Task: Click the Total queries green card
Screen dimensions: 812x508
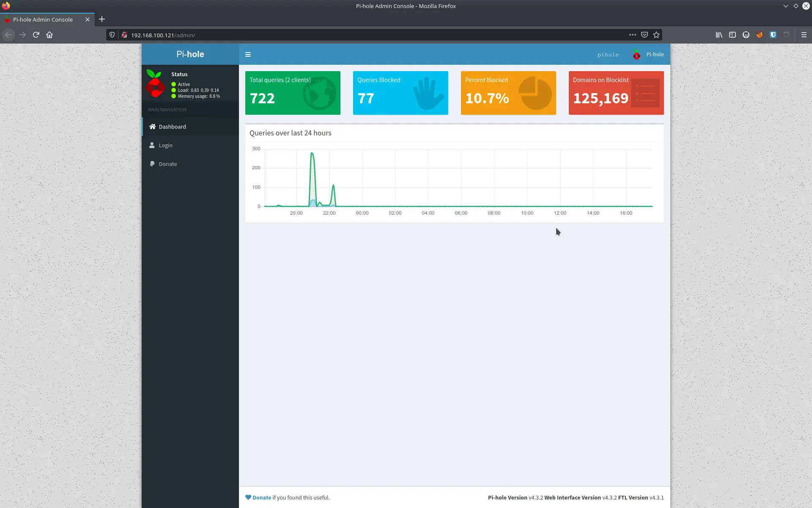Action: pyautogui.click(x=293, y=93)
